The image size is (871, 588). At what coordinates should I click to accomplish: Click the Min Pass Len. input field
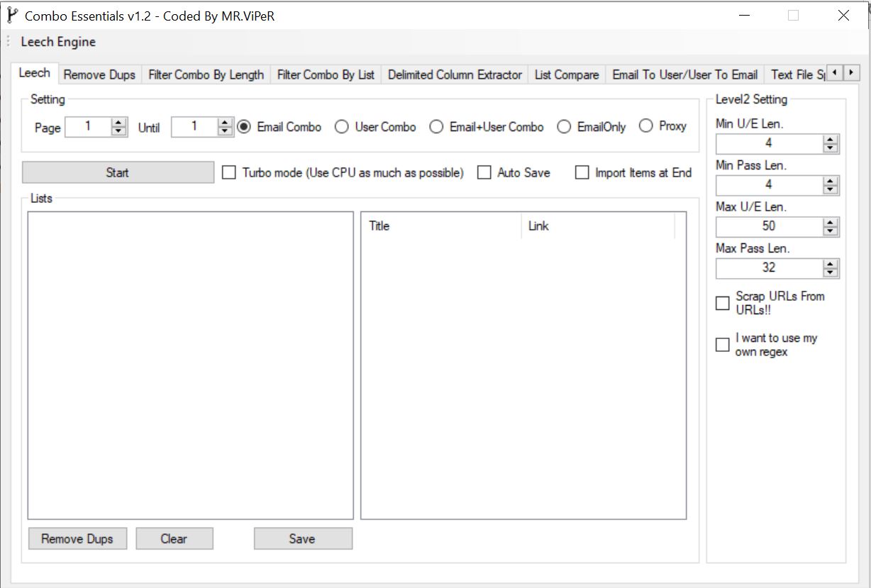tap(769, 185)
